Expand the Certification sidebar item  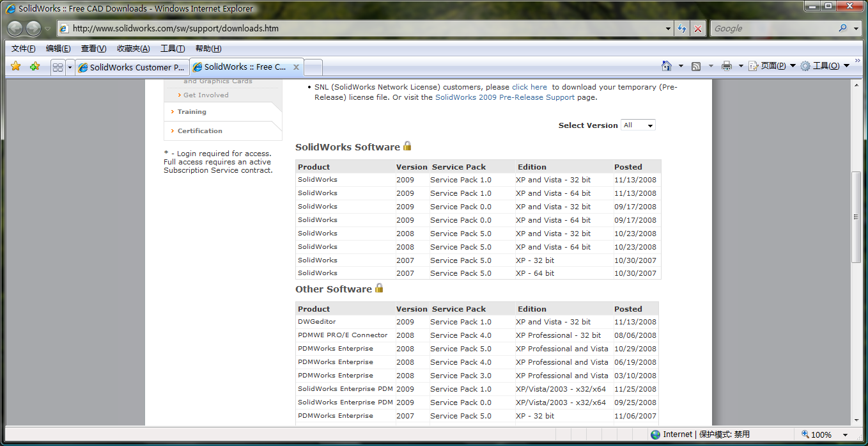(x=200, y=131)
